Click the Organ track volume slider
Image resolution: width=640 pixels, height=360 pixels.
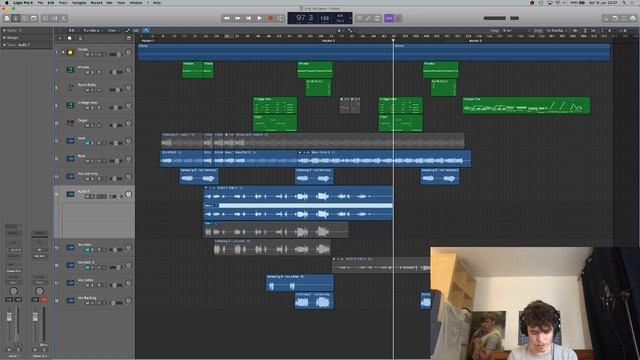(116, 125)
